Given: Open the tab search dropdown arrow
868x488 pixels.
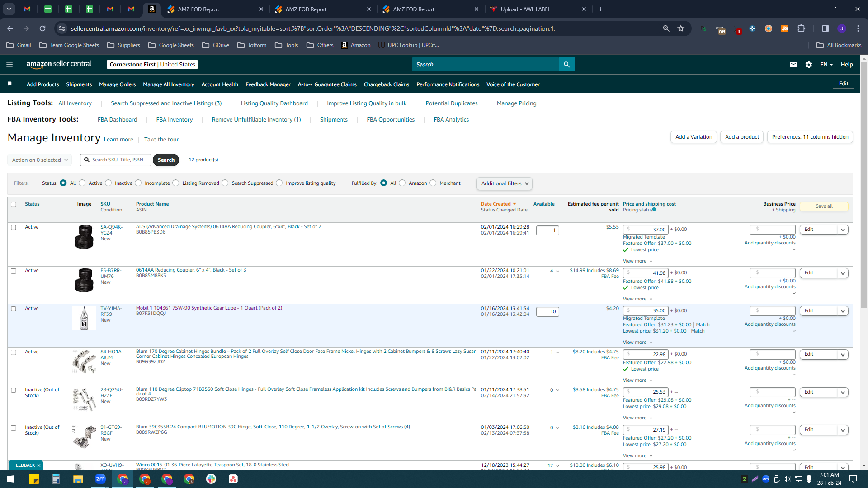Looking at the screenshot, I should (9, 9).
